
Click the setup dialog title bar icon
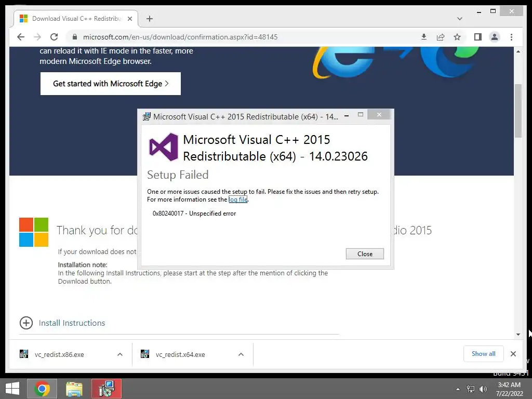click(x=147, y=116)
